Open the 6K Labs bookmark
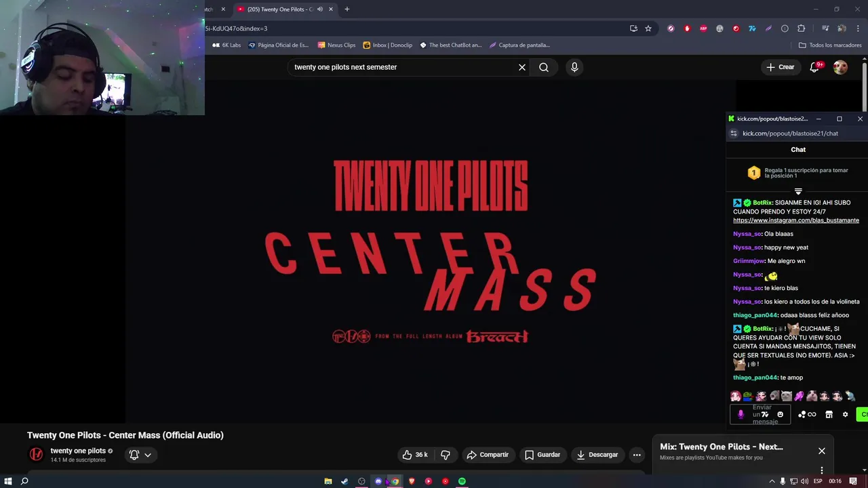 (226, 45)
